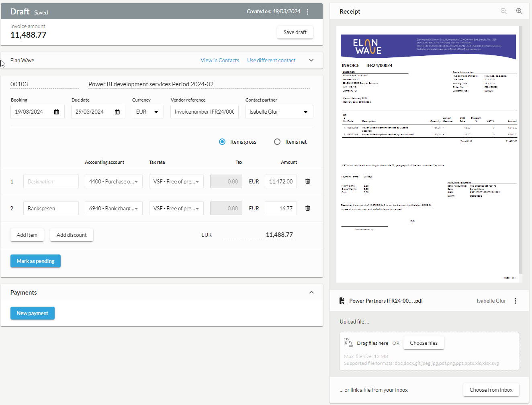Screen dimensions: 532x405
Task: Click Choose files to upload
Action: (424, 343)
